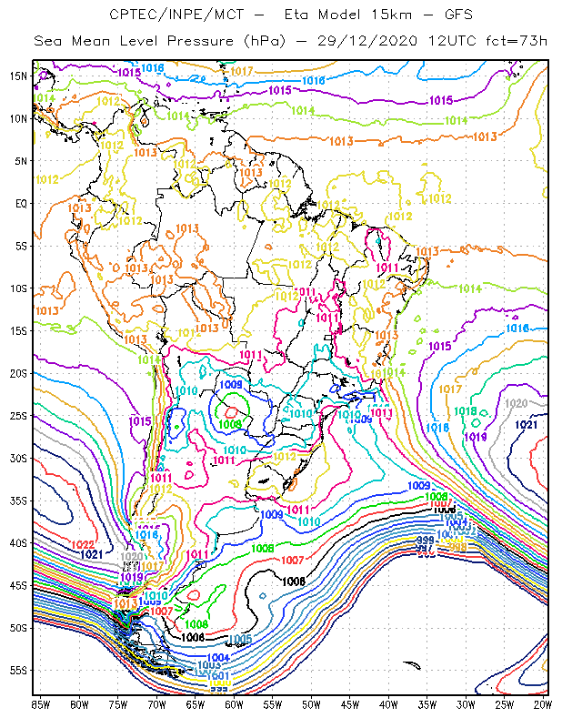
Task: Select the "5N" latitude axis label
Action: [x=21, y=161]
